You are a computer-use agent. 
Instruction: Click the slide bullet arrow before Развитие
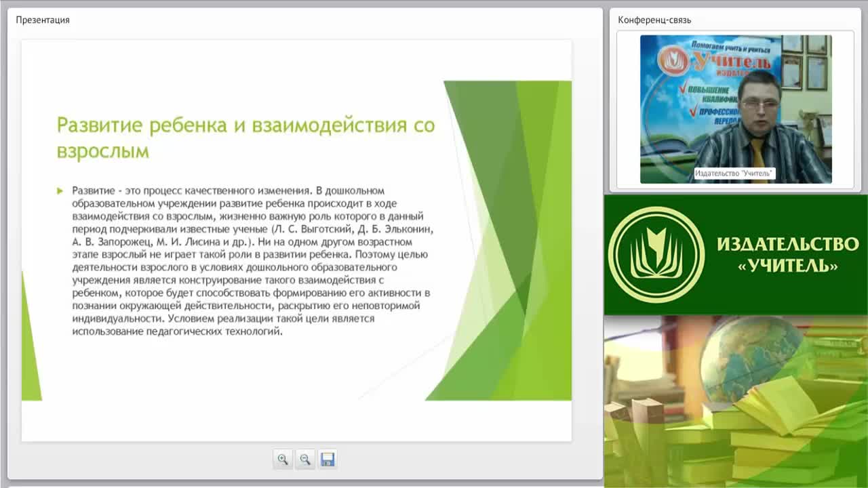[x=60, y=191]
